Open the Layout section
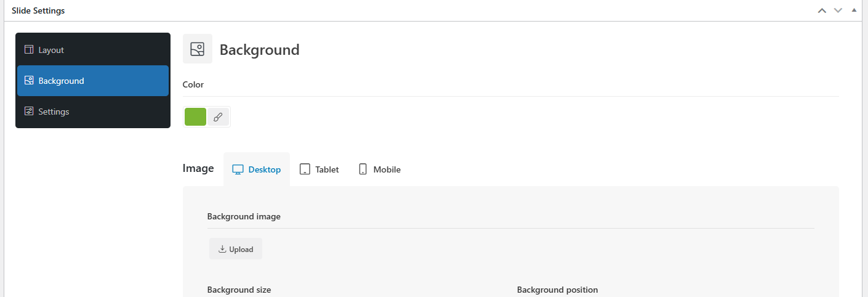Image resolution: width=868 pixels, height=297 pixels. click(93, 50)
